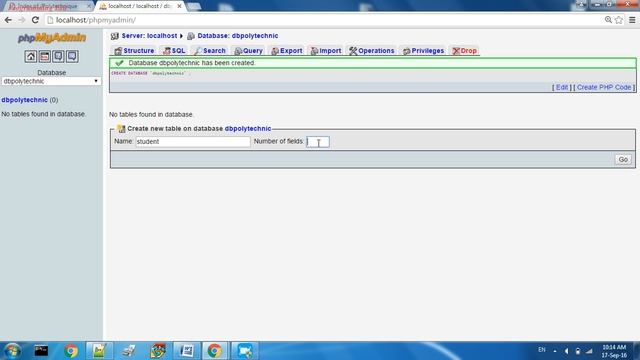The width and height of the screenshot is (640, 360).
Task: Click the Number of fields input
Action: point(318,142)
